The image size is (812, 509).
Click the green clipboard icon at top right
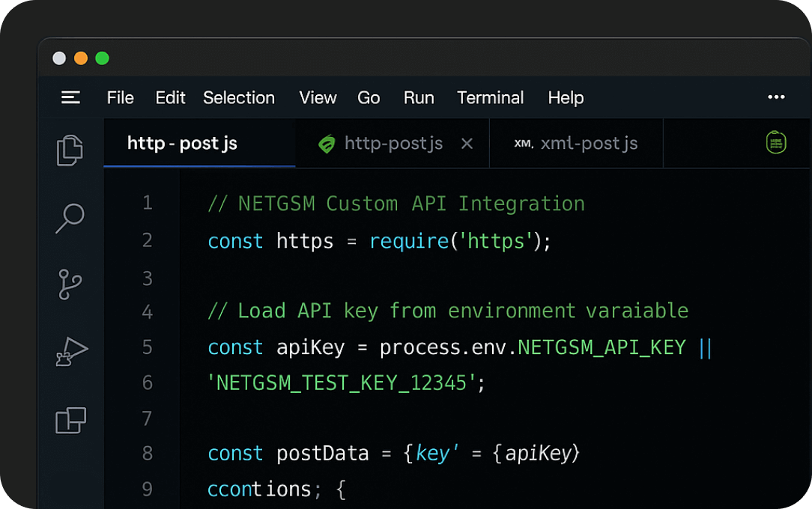(776, 142)
